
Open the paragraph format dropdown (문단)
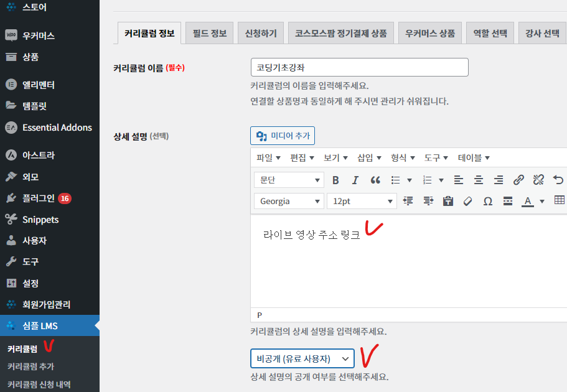pyautogui.click(x=289, y=180)
